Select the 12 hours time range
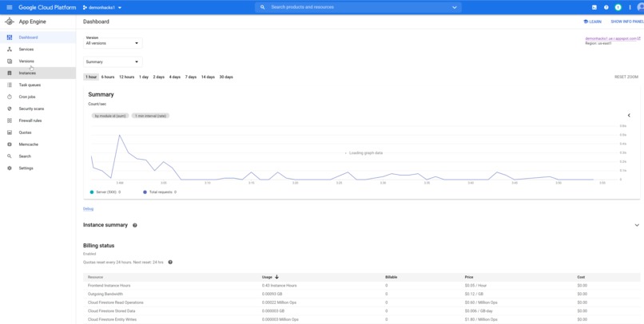Image resolution: width=644 pixels, height=324 pixels. pyautogui.click(x=126, y=77)
